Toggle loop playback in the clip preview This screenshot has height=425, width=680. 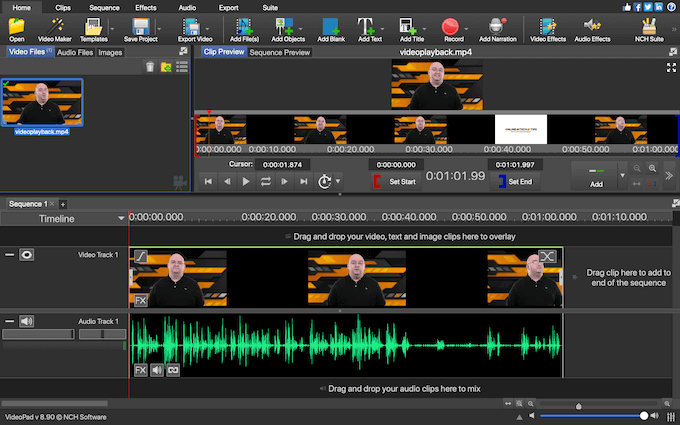click(x=266, y=181)
